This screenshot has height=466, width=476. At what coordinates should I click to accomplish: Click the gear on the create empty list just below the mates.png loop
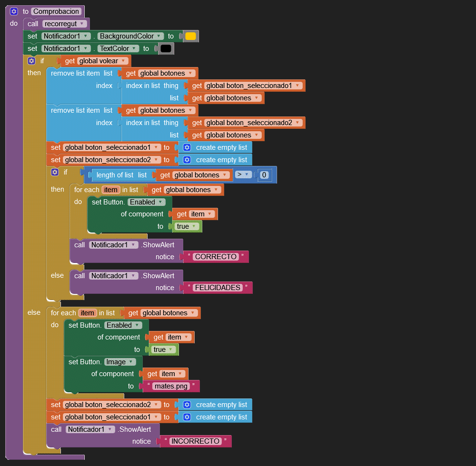tap(187, 405)
